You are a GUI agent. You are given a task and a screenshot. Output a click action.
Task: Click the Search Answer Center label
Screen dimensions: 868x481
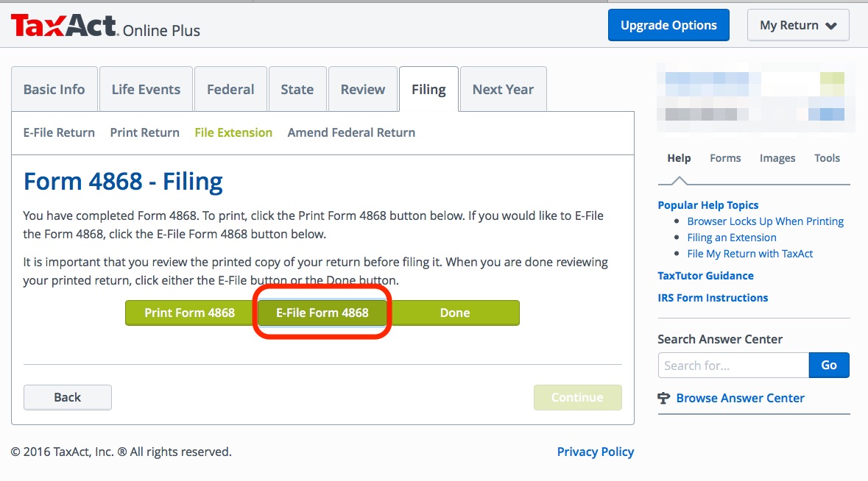(720, 340)
